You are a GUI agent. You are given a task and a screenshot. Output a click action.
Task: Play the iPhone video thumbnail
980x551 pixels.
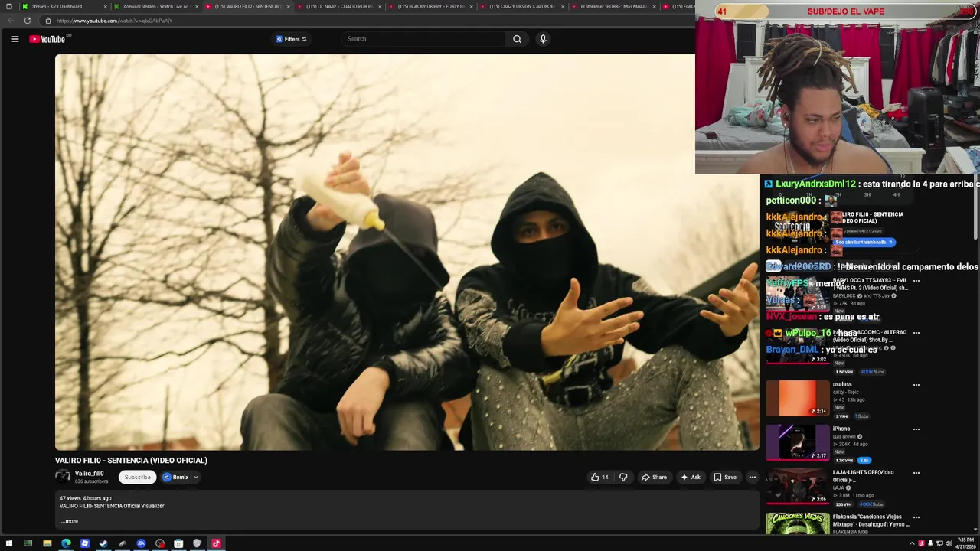797,442
